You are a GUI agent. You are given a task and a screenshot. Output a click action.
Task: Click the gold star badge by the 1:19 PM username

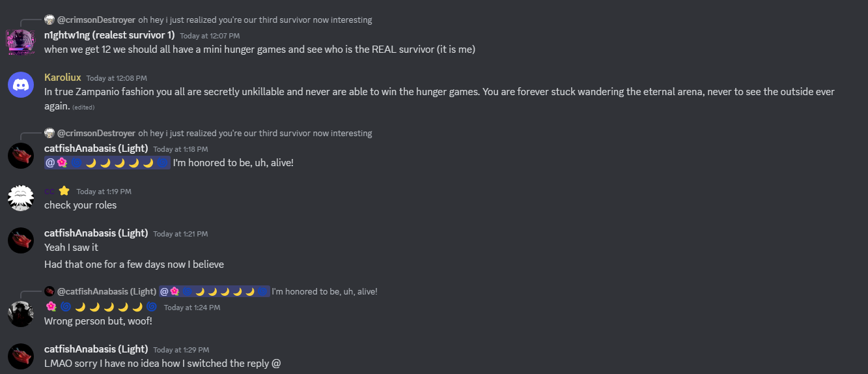(x=64, y=192)
